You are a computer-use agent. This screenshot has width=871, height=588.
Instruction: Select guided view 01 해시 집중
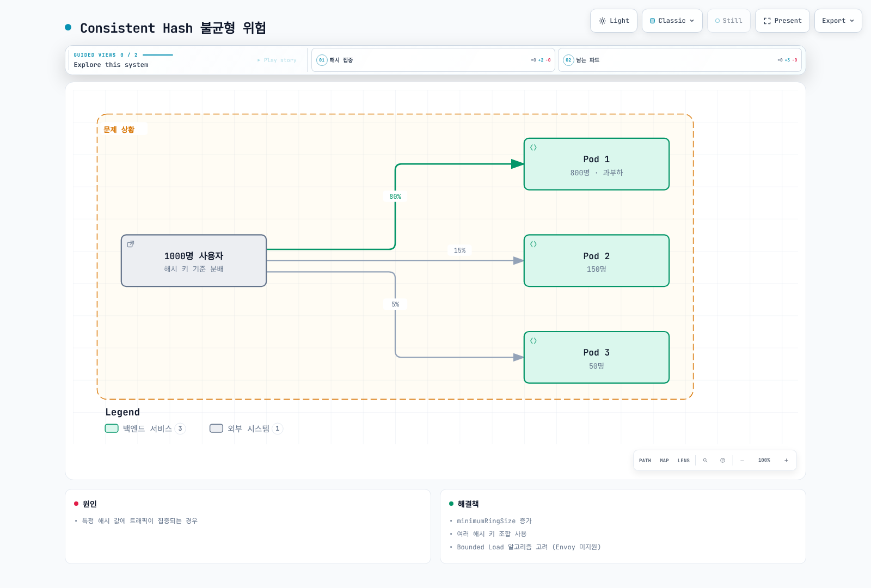(433, 60)
